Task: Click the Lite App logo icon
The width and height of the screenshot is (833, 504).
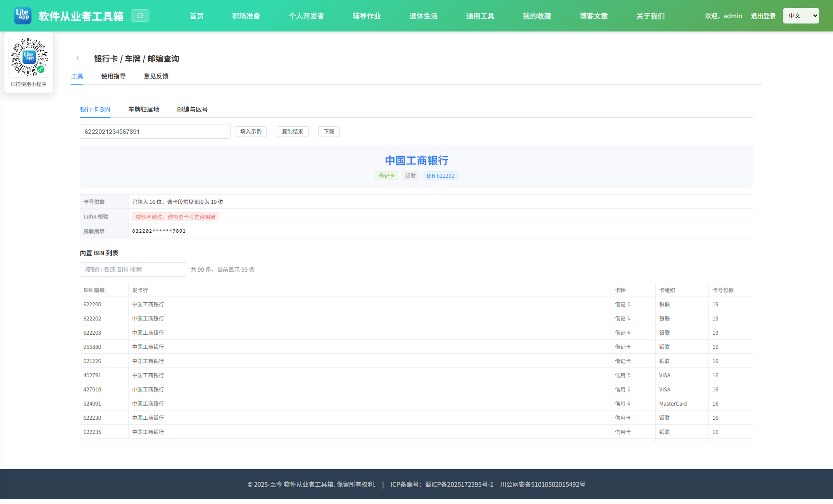Action: pos(23,16)
